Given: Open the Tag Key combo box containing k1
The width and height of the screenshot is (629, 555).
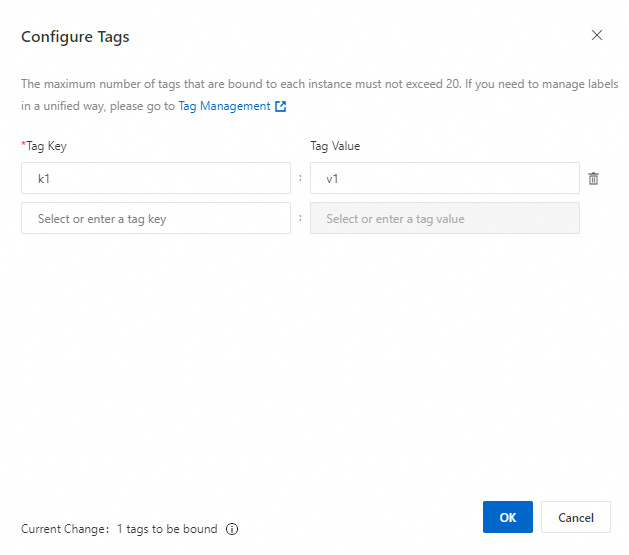Looking at the screenshot, I should click(x=155, y=178).
